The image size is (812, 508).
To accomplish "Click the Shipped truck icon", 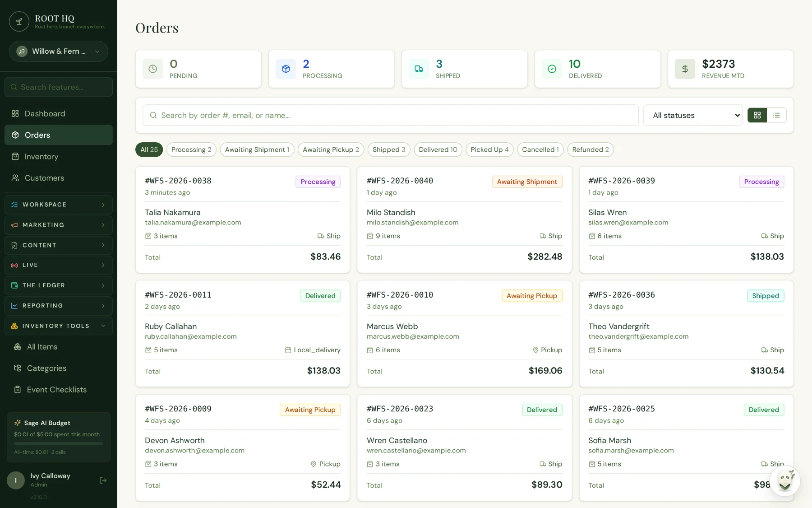I will (419, 69).
